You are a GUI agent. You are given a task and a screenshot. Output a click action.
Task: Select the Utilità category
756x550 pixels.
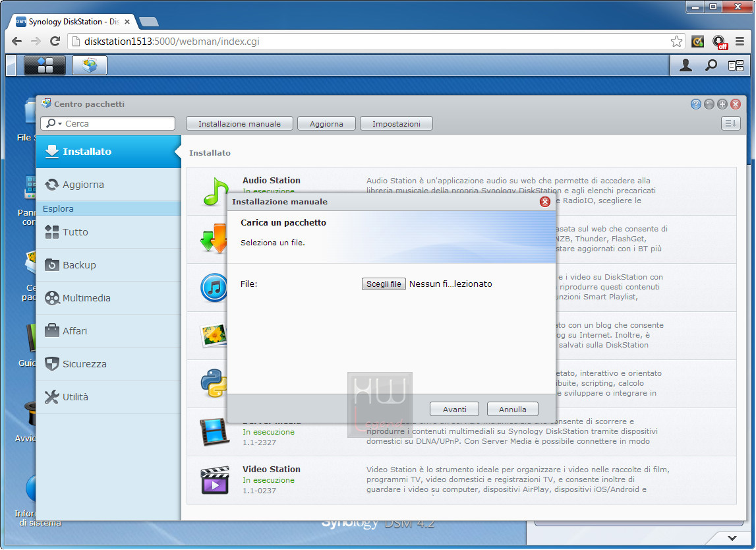109,397
